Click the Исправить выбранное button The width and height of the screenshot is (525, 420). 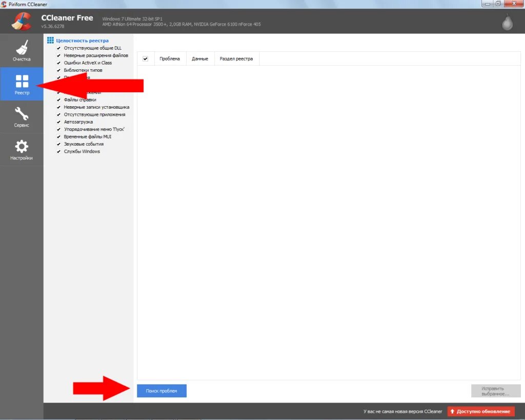496,391
